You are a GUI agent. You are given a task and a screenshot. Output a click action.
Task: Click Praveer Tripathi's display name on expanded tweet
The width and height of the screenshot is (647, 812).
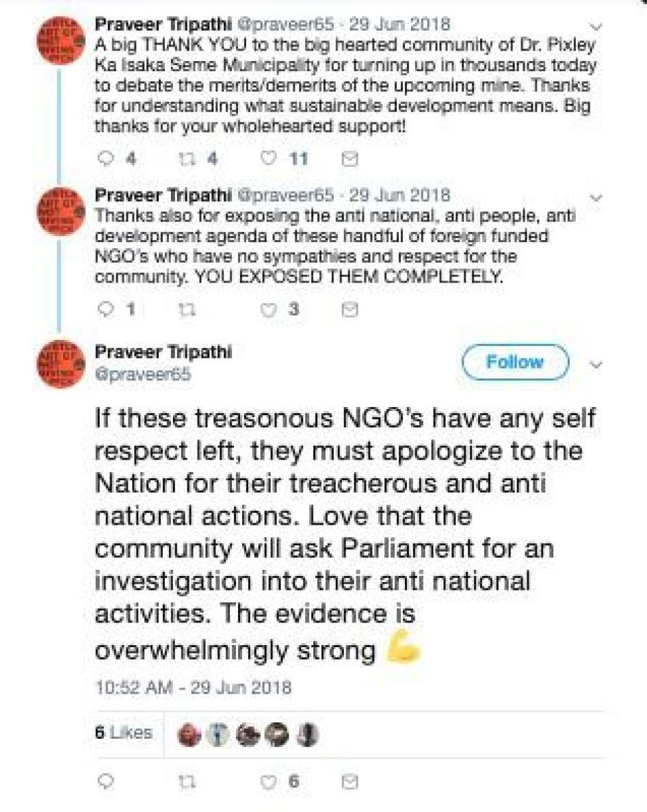pyautogui.click(x=163, y=351)
